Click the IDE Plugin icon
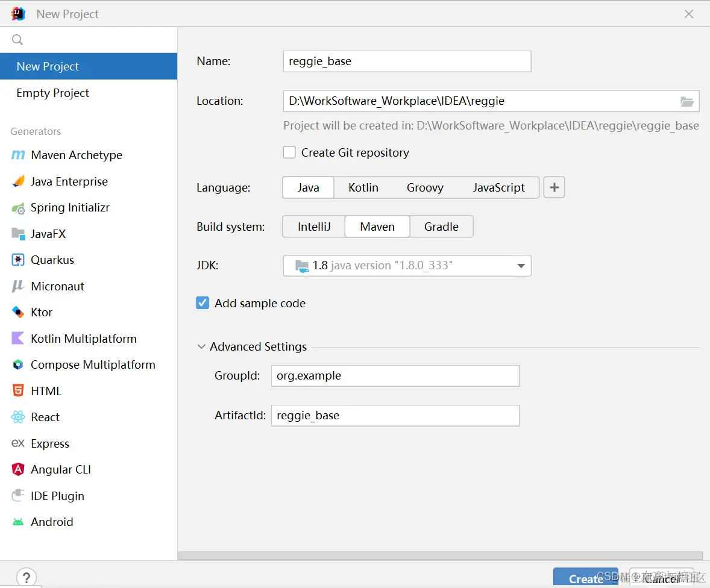Screen dimensions: 710x588 click(x=18, y=495)
